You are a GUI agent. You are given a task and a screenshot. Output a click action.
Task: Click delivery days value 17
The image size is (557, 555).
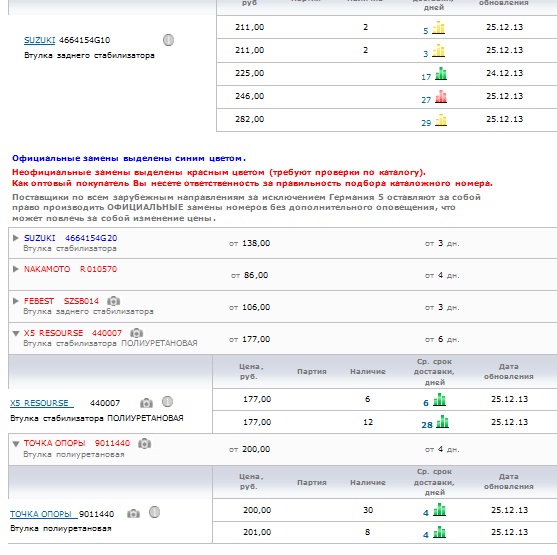pyautogui.click(x=426, y=77)
